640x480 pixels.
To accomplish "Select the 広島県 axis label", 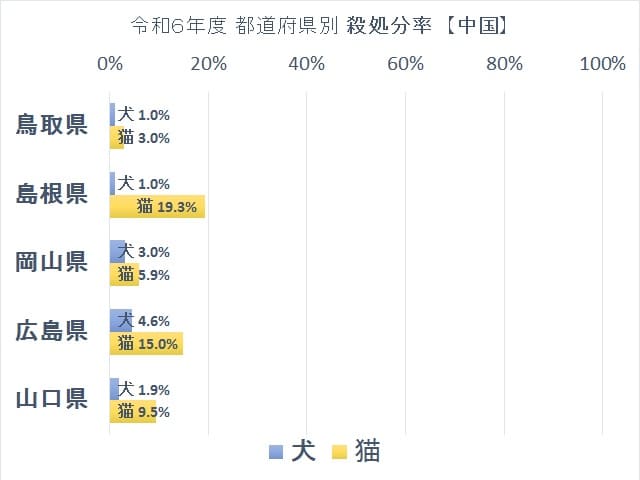I will pos(52,332).
